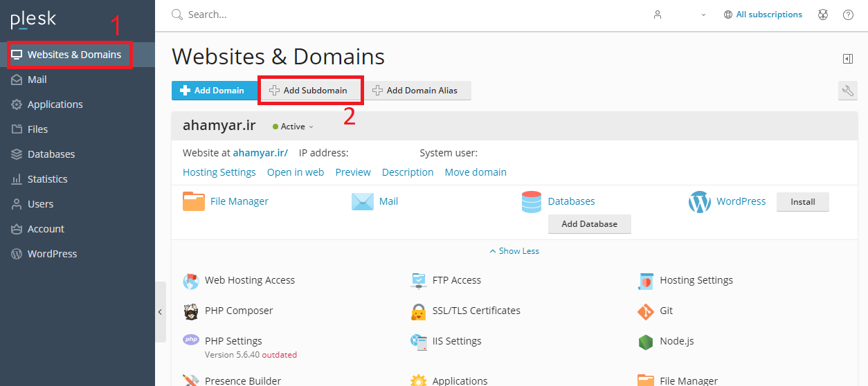Open the help question mark icon
Viewport: 868px width, 386px height.
848,15
